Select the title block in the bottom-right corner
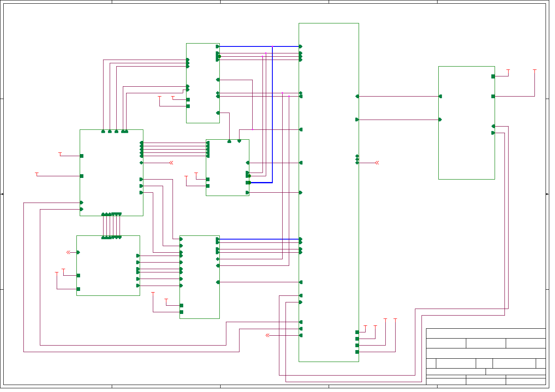This screenshot has width=555, height=392. 486,357
